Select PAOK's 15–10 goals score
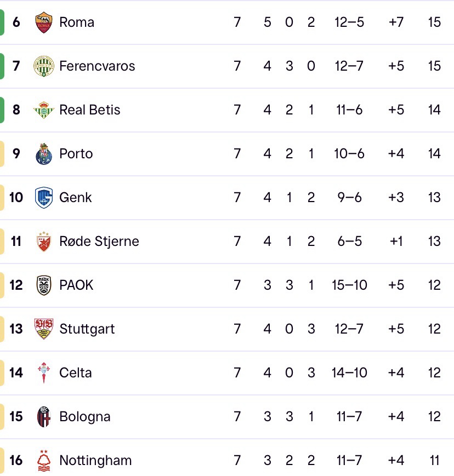Screen dimensions: 454x476 349,285
